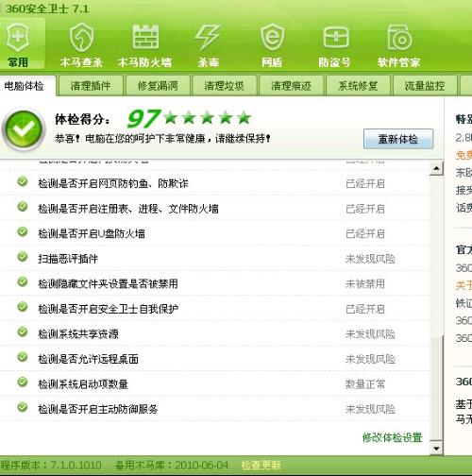Click check icon for 安全卫士自我保护 row
This screenshot has width=472, height=476.
23,307
